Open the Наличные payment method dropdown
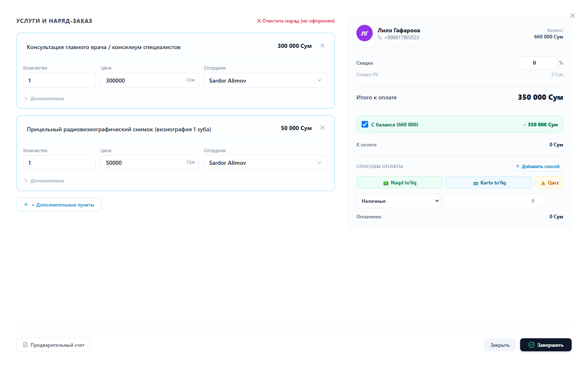This screenshot has height=368, width=588. coord(399,201)
